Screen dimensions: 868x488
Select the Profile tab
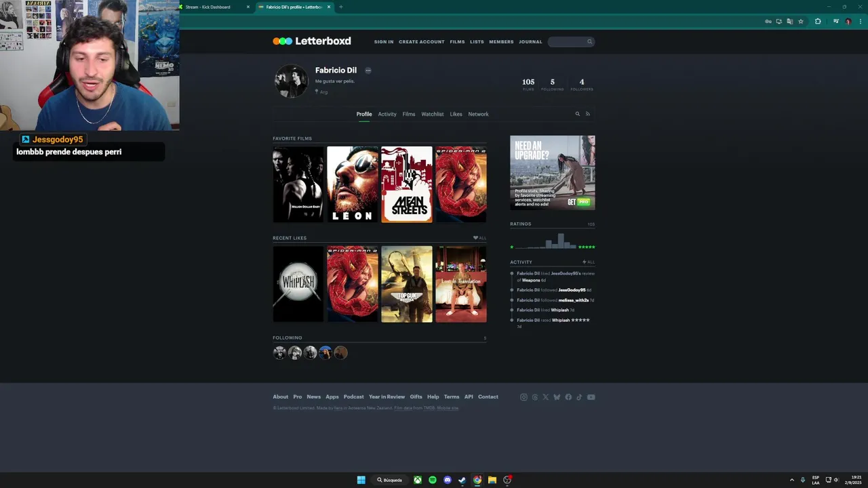pos(364,114)
